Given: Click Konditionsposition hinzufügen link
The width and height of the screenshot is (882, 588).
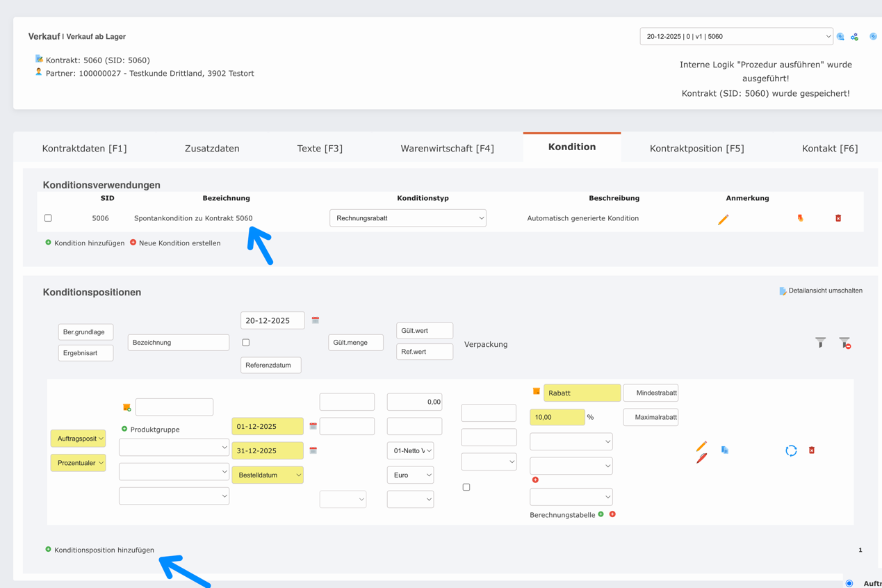Looking at the screenshot, I should pyautogui.click(x=104, y=550).
